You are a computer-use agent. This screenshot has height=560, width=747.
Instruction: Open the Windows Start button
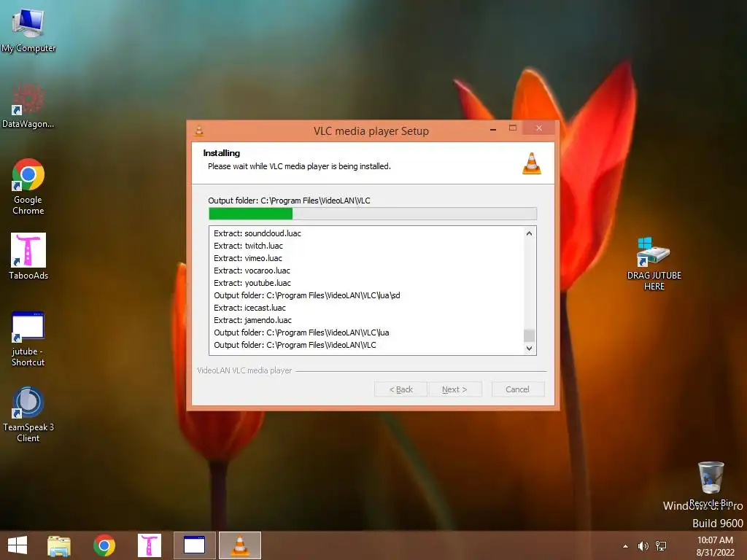pyautogui.click(x=18, y=545)
